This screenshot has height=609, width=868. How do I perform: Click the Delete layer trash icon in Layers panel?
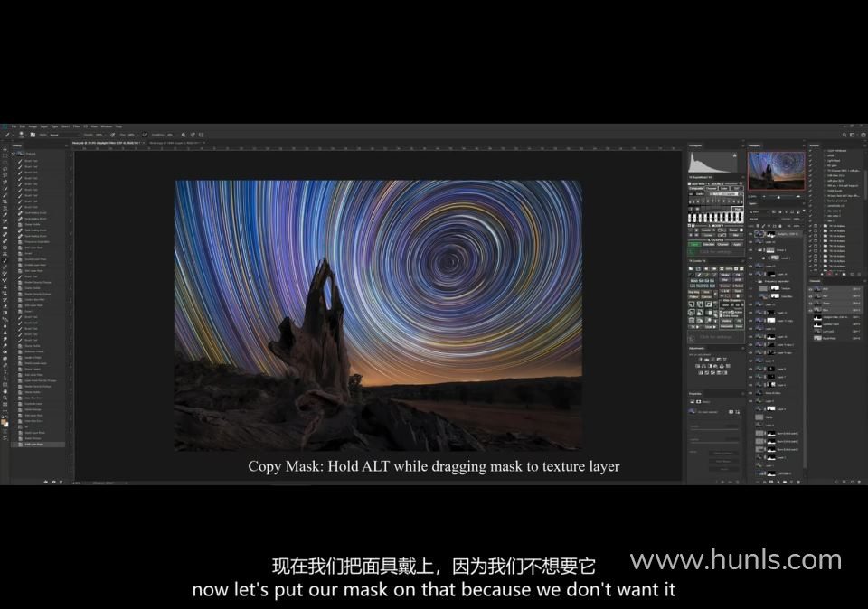tap(798, 482)
